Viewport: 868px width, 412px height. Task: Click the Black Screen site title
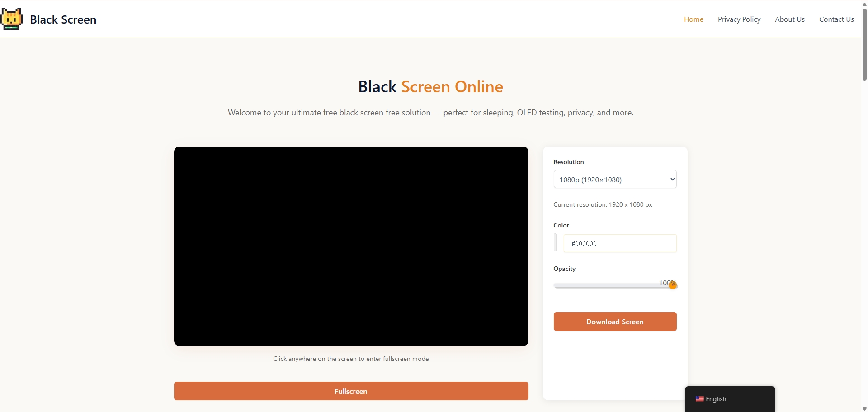(x=63, y=19)
